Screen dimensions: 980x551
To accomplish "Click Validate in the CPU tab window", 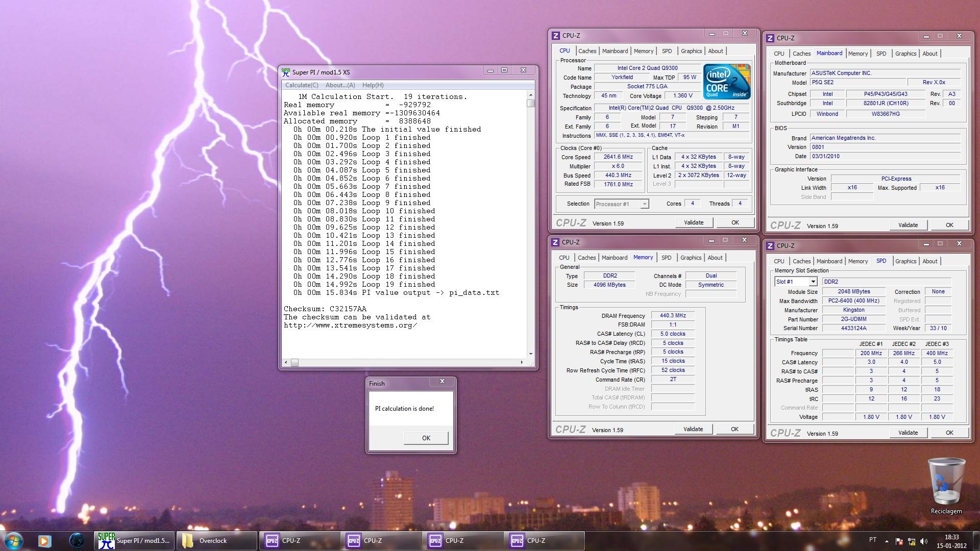I will (694, 222).
